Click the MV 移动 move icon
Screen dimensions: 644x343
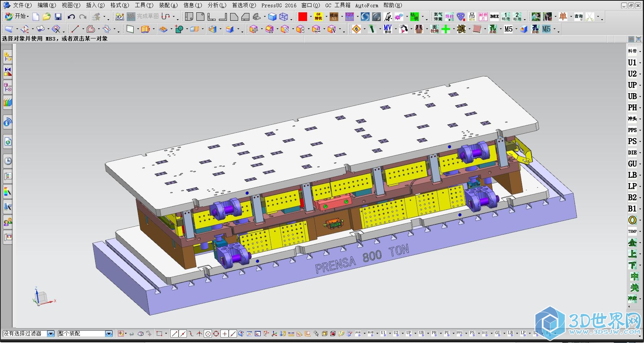coord(388,29)
